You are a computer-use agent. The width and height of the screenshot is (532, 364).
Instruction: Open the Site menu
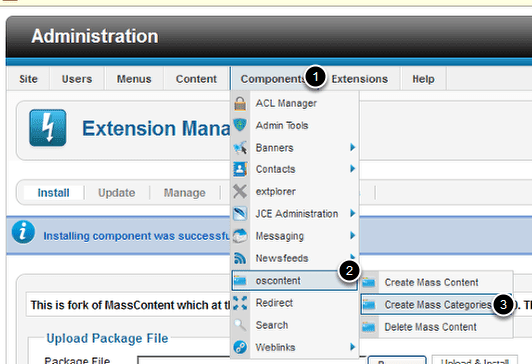pos(28,79)
